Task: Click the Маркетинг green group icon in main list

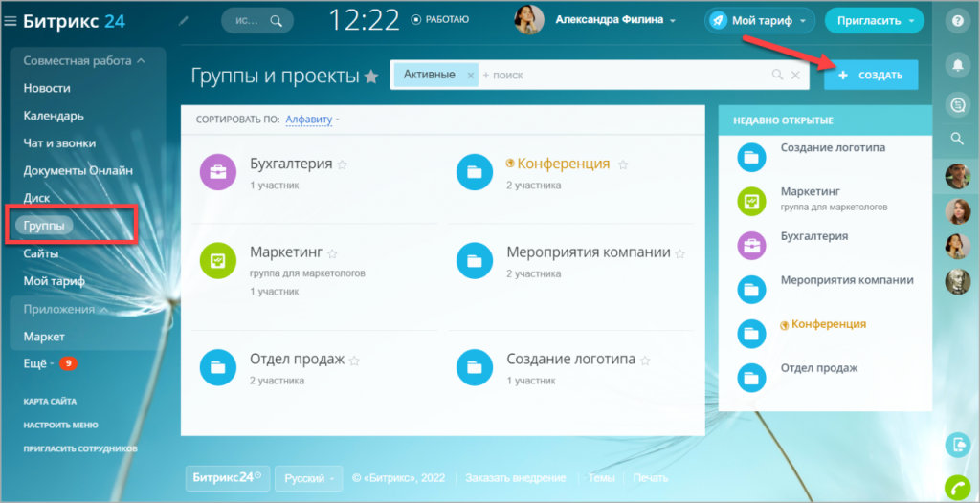Action: 217,259
